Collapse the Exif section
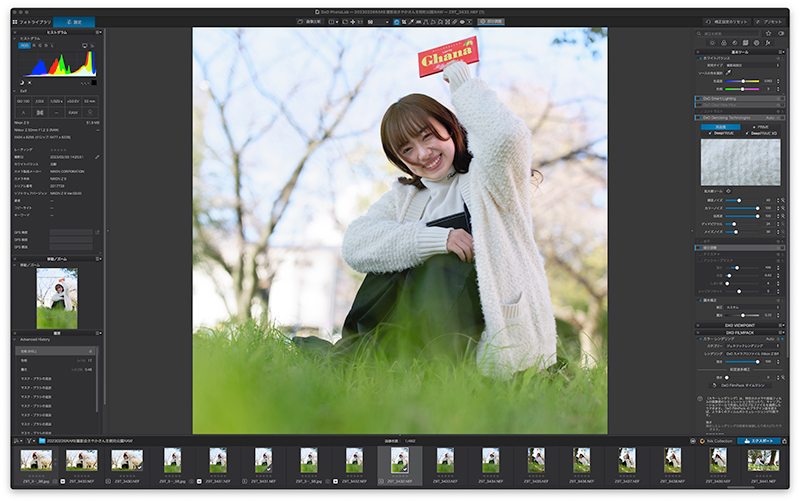The height and width of the screenshot is (502, 800). [15, 91]
